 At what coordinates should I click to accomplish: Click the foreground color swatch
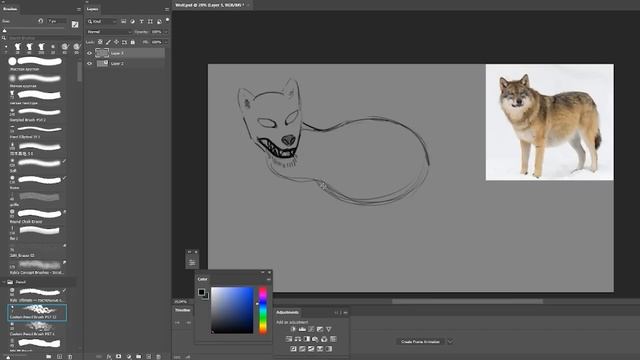(x=201, y=292)
